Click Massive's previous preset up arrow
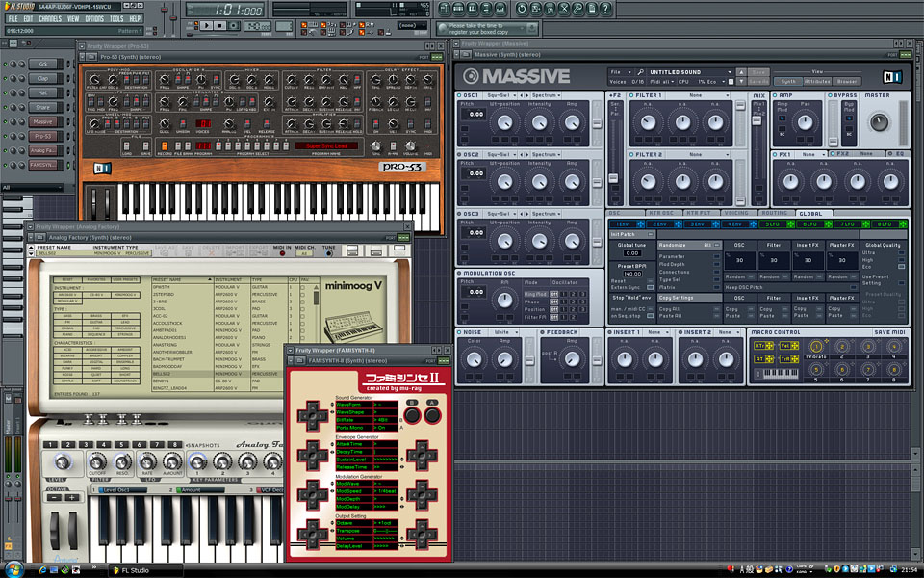 pos(741,72)
